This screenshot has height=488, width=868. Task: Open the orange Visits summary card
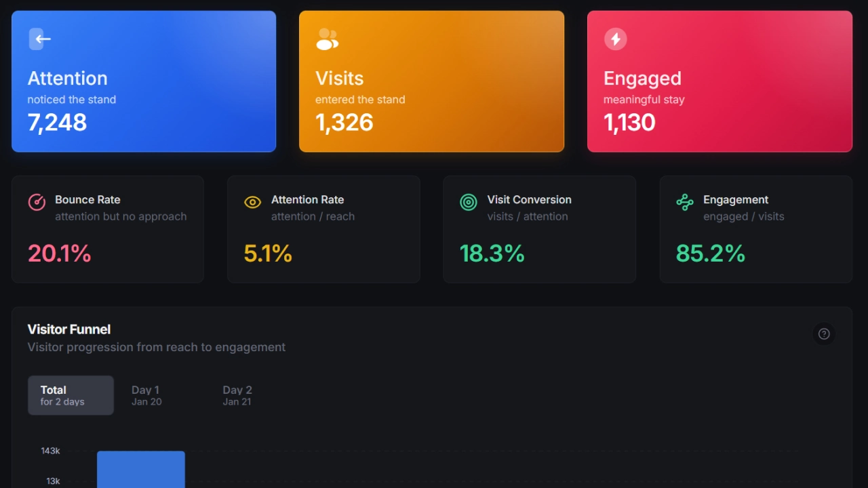431,81
